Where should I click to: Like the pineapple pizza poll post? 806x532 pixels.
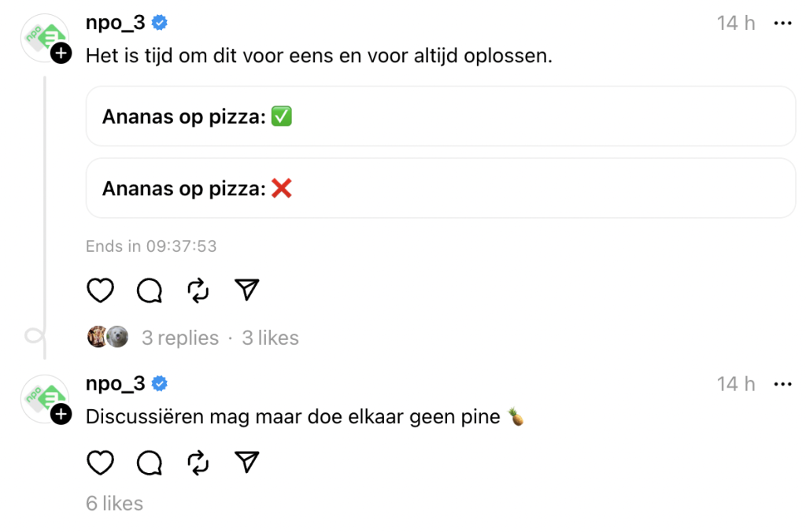(x=100, y=291)
